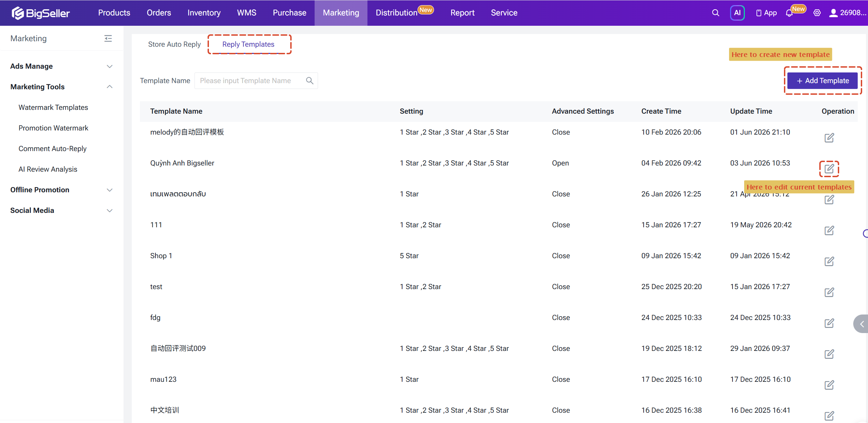Image resolution: width=868 pixels, height=423 pixels.
Task: Open the notifications bell
Action: (x=789, y=13)
